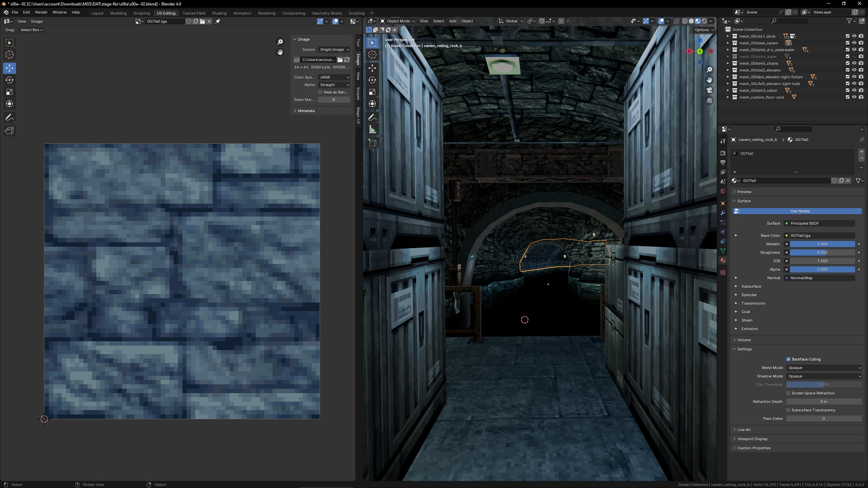Expand the Metadata panel
Screen dimensions: 868x488
(x=306, y=111)
